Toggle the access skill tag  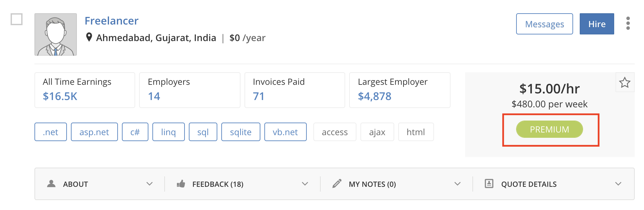(x=335, y=132)
